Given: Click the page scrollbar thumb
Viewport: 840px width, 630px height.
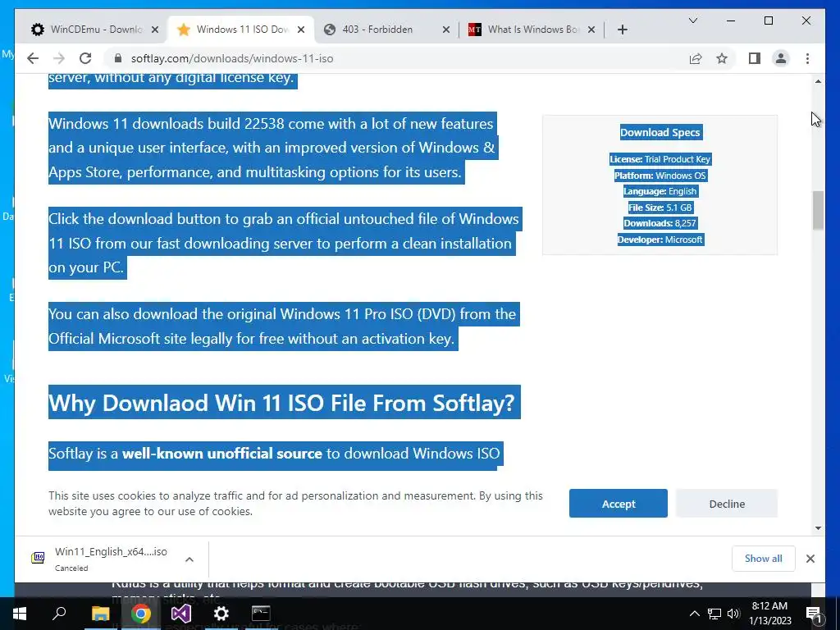Looking at the screenshot, I should 818,210.
